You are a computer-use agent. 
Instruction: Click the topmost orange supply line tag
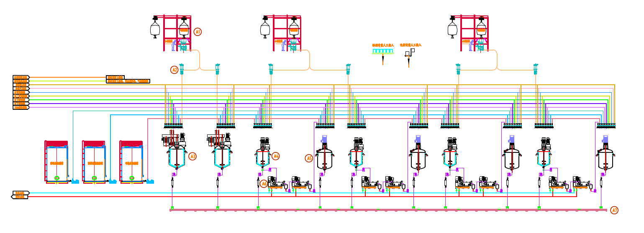[21, 77]
